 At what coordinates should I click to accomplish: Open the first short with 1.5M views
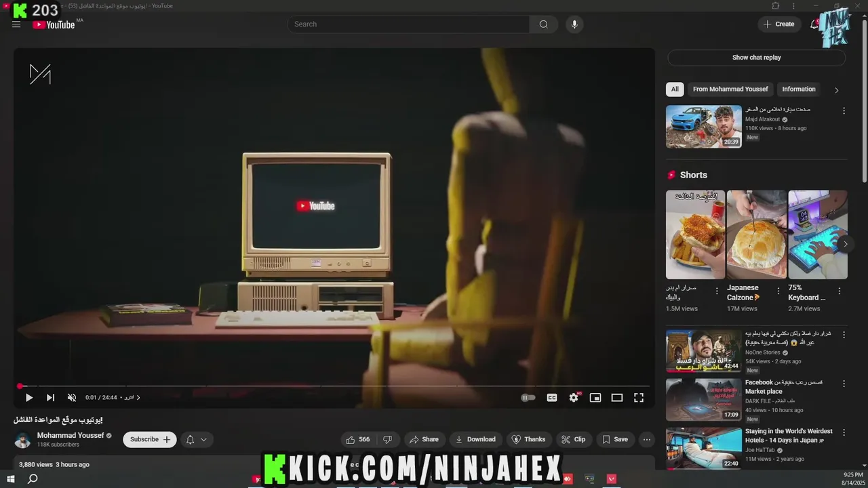[695, 235]
